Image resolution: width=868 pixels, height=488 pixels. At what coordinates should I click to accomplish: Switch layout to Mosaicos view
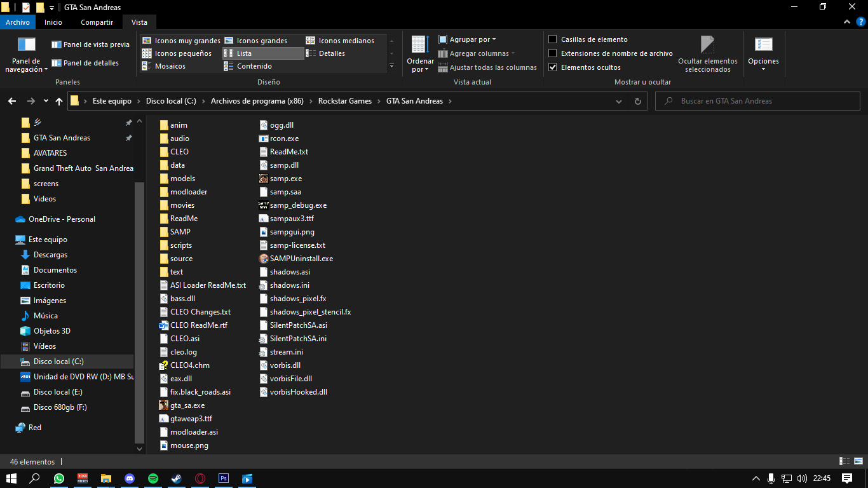click(163, 66)
